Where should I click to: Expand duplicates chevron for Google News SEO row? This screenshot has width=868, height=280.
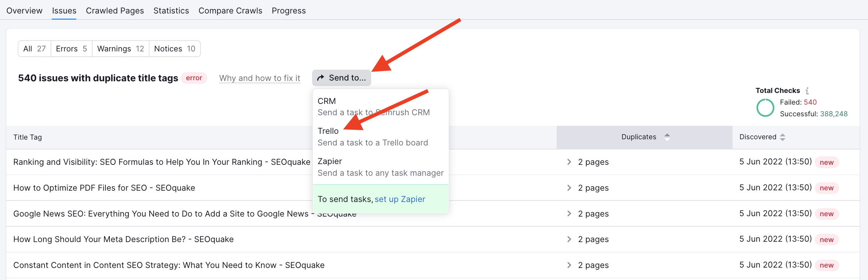click(569, 214)
